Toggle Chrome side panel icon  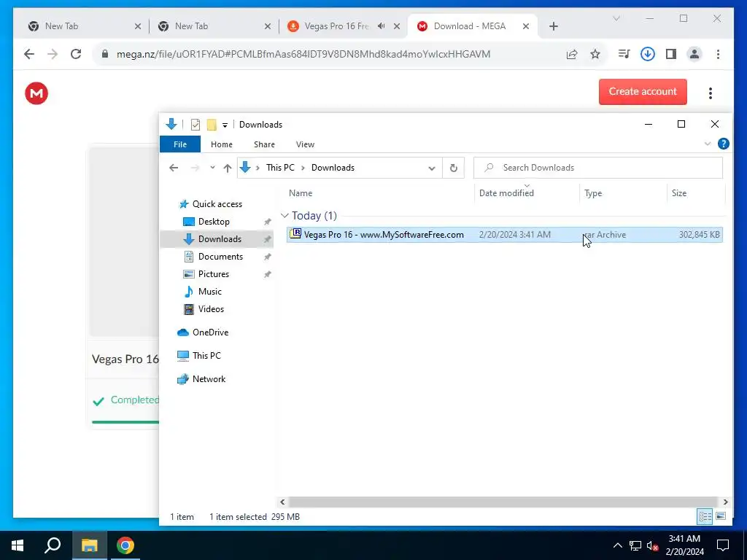[x=671, y=54]
